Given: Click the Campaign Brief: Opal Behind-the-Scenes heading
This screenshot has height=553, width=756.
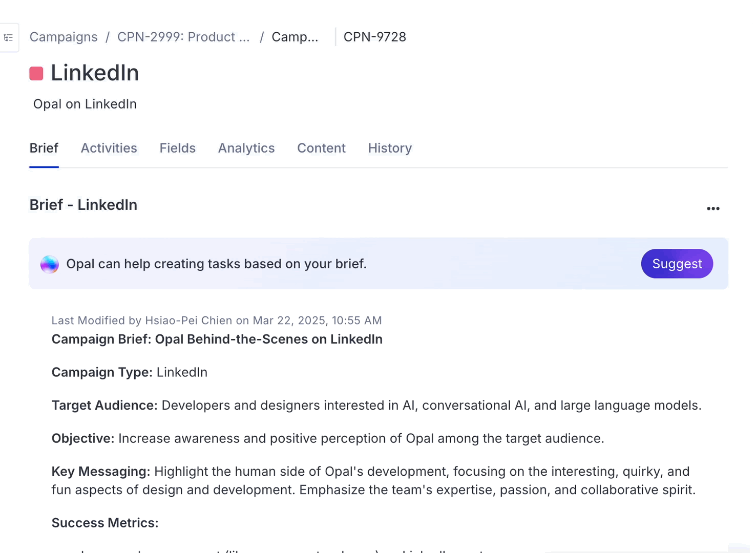Looking at the screenshot, I should (x=217, y=339).
